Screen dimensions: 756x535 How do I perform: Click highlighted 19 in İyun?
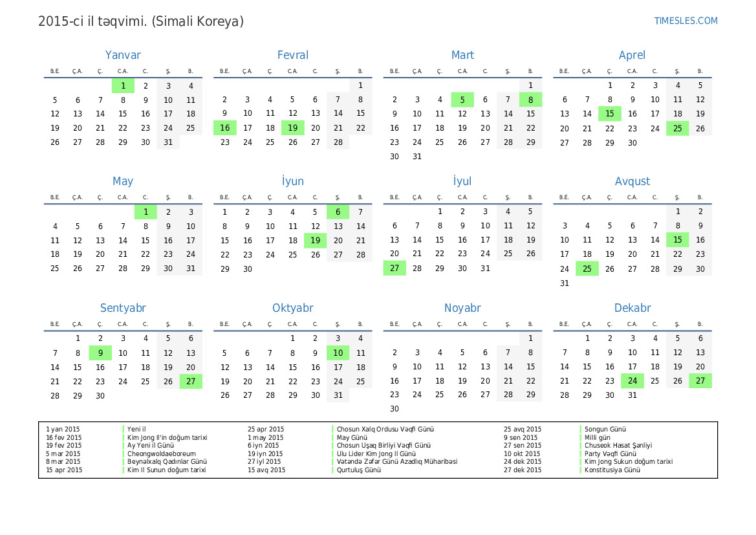pyautogui.click(x=316, y=240)
